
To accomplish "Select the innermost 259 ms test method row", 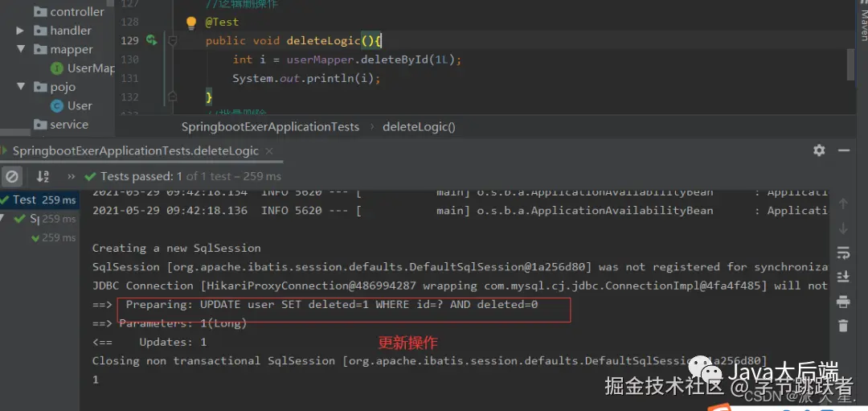I will (x=40, y=237).
